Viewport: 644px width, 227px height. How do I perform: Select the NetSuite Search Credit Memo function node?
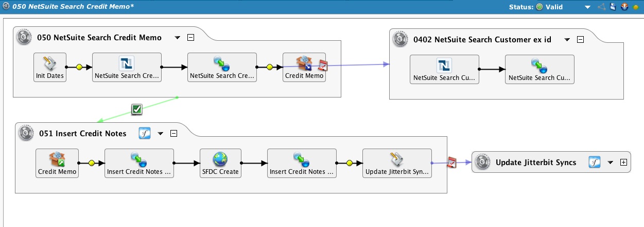pyautogui.click(x=127, y=67)
